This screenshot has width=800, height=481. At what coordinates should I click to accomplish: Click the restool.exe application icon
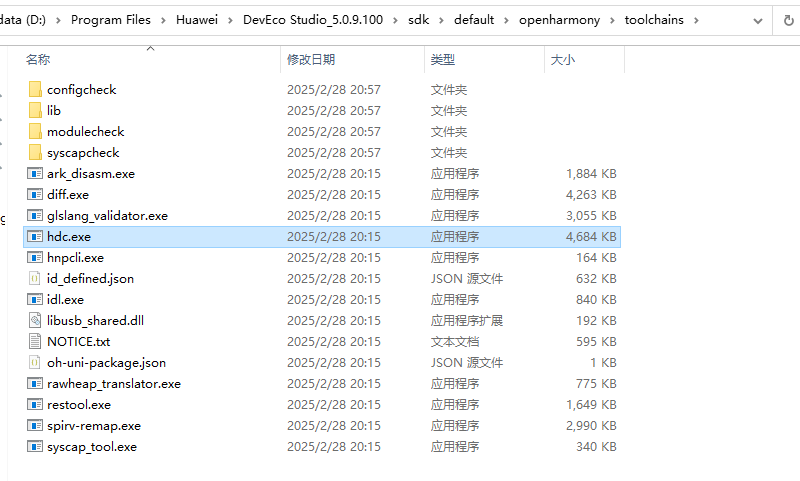35,404
